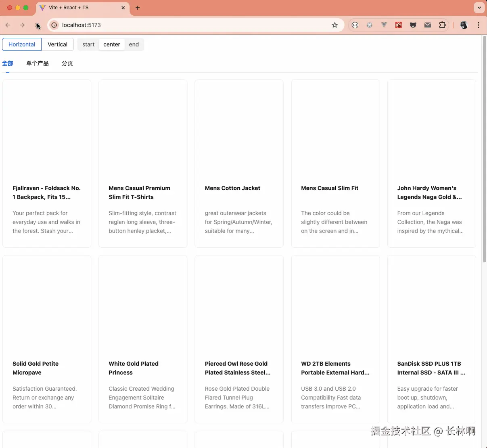Open the Solid Gold Petite Micropave title
The width and height of the screenshot is (487, 448).
tap(36, 368)
